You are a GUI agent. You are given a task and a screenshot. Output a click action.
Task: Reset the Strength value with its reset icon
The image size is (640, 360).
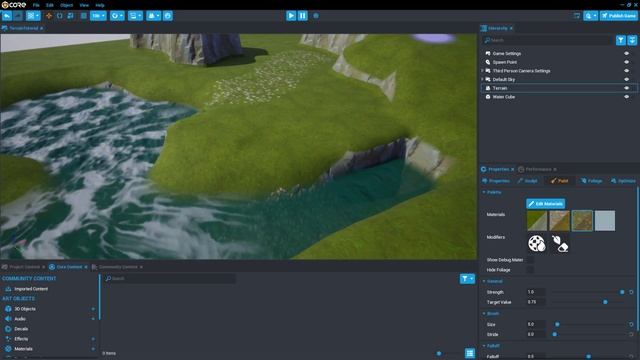pyautogui.click(x=631, y=292)
